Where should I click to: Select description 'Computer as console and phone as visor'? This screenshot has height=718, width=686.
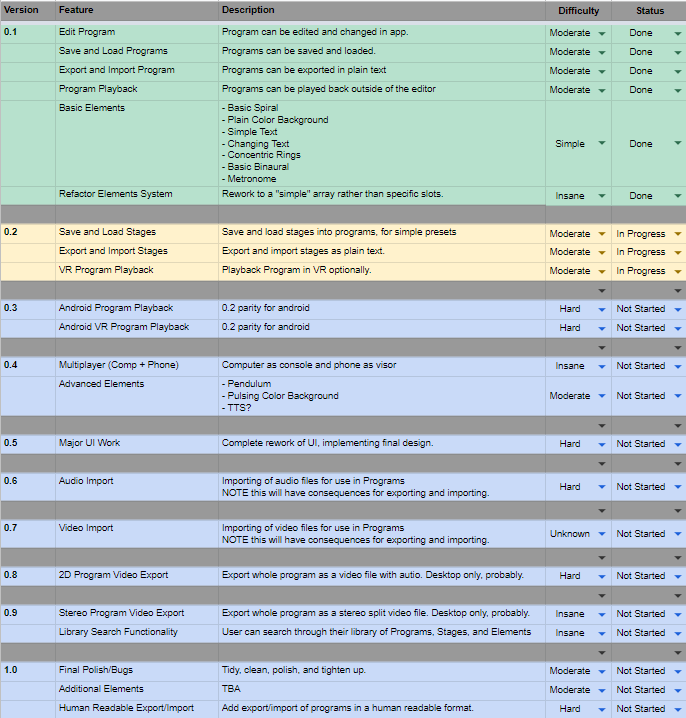tap(382, 366)
